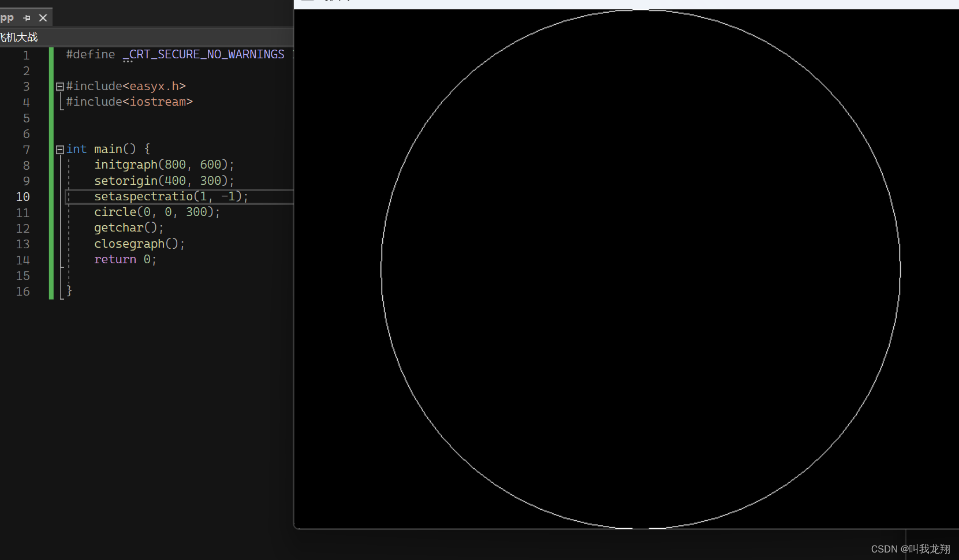Collapse the main function on line 7

coord(59,150)
